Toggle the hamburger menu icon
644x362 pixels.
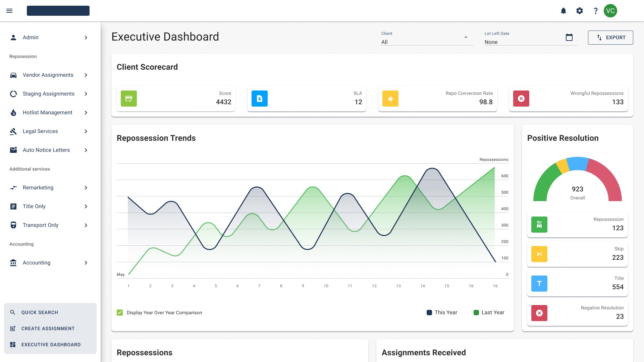pyautogui.click(x=9, y=11)
